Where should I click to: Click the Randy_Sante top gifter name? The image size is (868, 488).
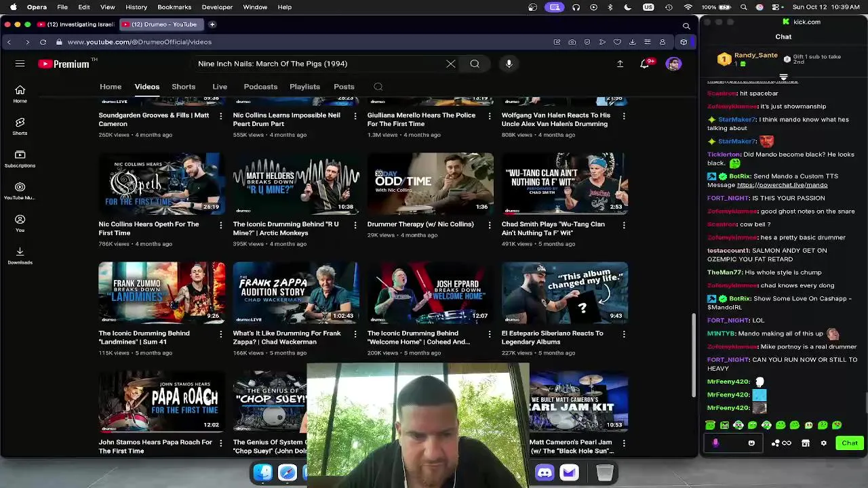pyautogui.click(x=755, y=55)
